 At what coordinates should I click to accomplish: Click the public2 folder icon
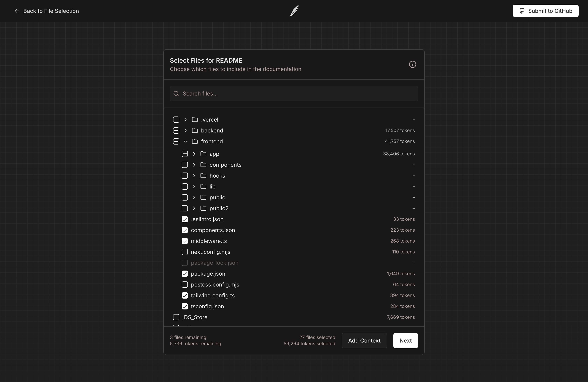point(203,208)
